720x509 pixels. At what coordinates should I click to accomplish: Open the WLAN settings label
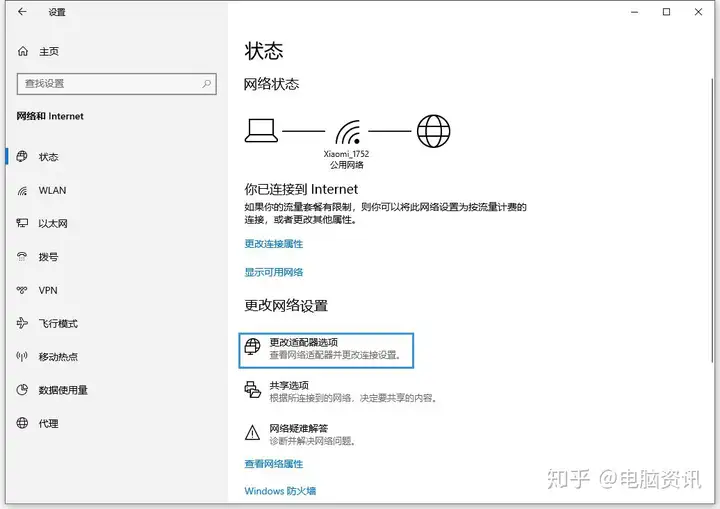[x=52, y=190]
